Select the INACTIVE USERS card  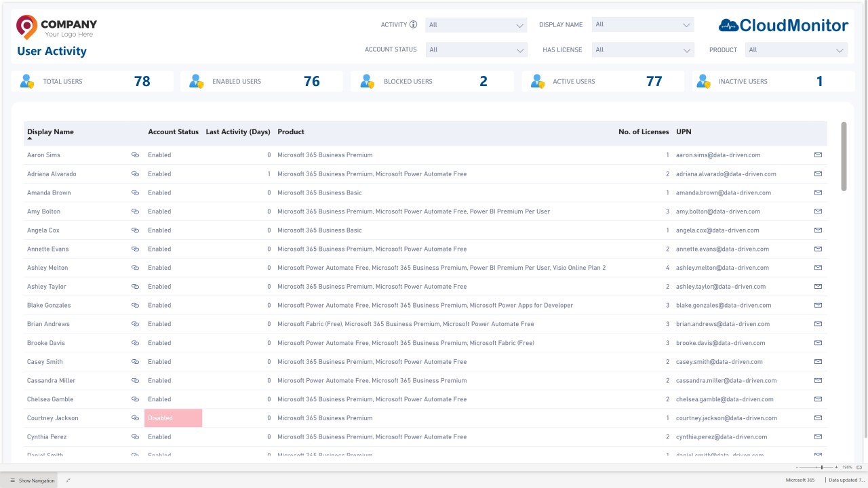[773, 81]
